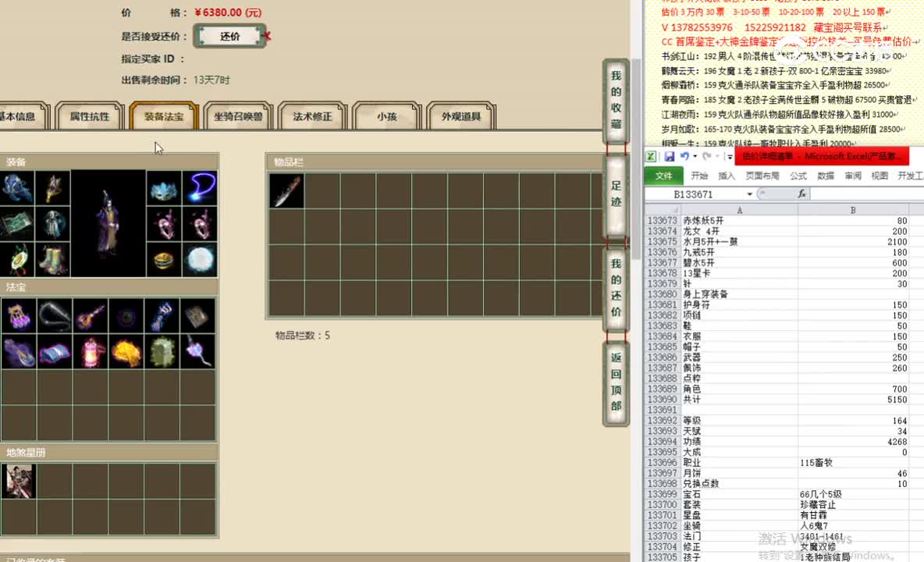
Task: Open the Excel 文件 menu
Action: (663, 176)
